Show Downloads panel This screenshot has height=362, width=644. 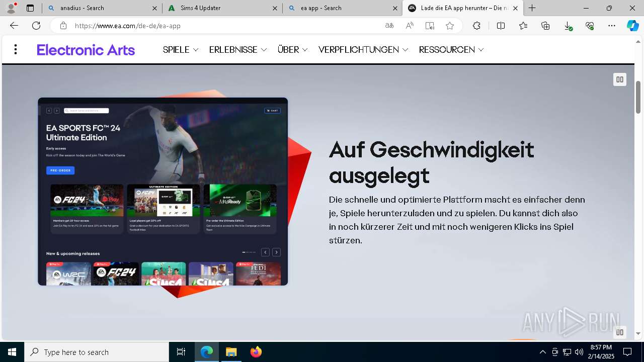pos(568,26)
